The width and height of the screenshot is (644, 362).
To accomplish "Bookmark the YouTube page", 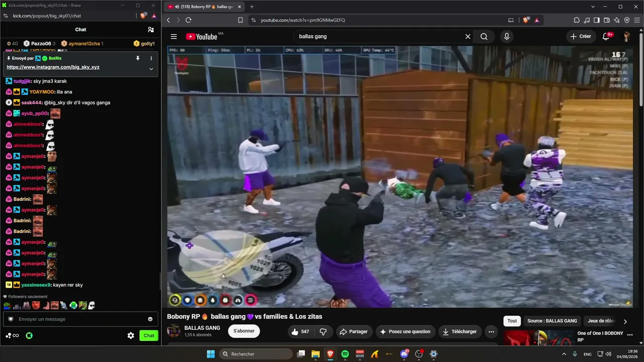I will click(240, 20).
